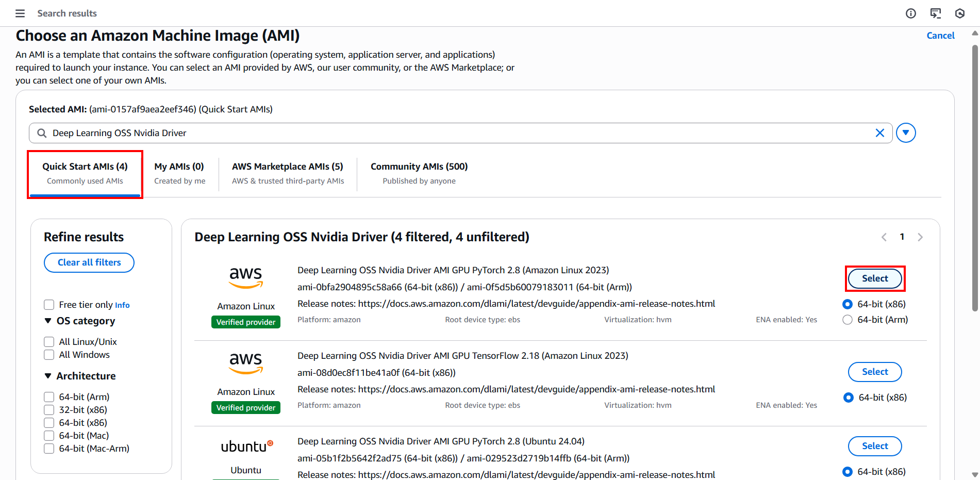This screenshot has width=980, height=480.
Task: Open AWS Marketplace AMIs tab
Action: tap(288, 174)
